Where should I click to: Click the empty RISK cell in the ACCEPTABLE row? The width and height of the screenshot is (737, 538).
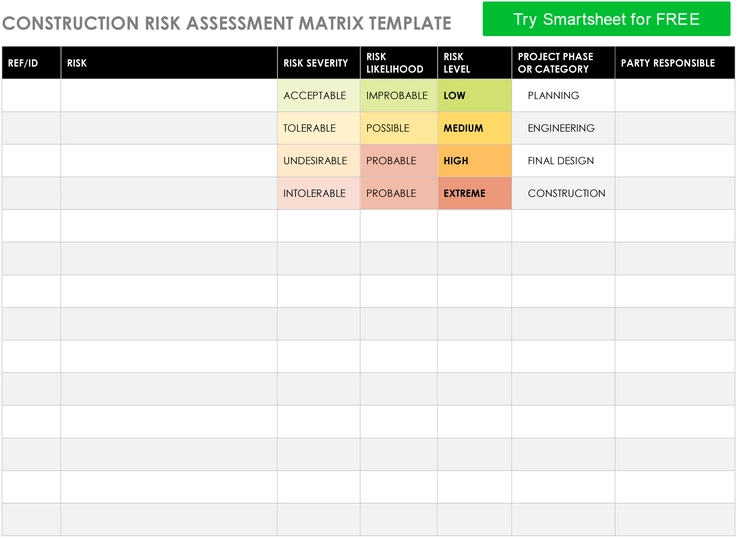coord(169,95)
